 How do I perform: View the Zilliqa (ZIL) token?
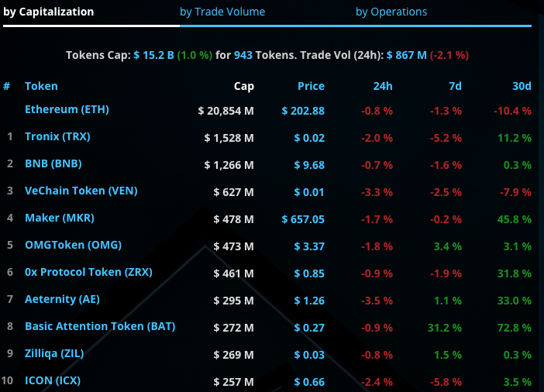pos(54,354)
